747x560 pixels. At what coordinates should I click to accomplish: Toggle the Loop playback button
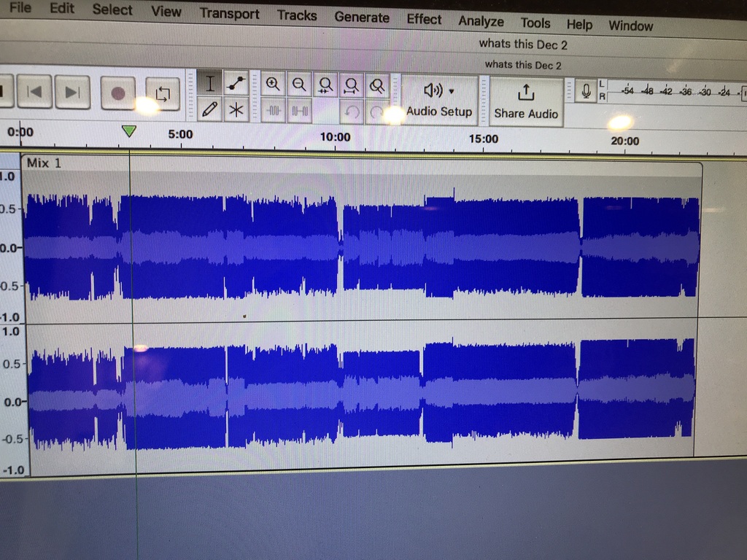pos(163,94)
